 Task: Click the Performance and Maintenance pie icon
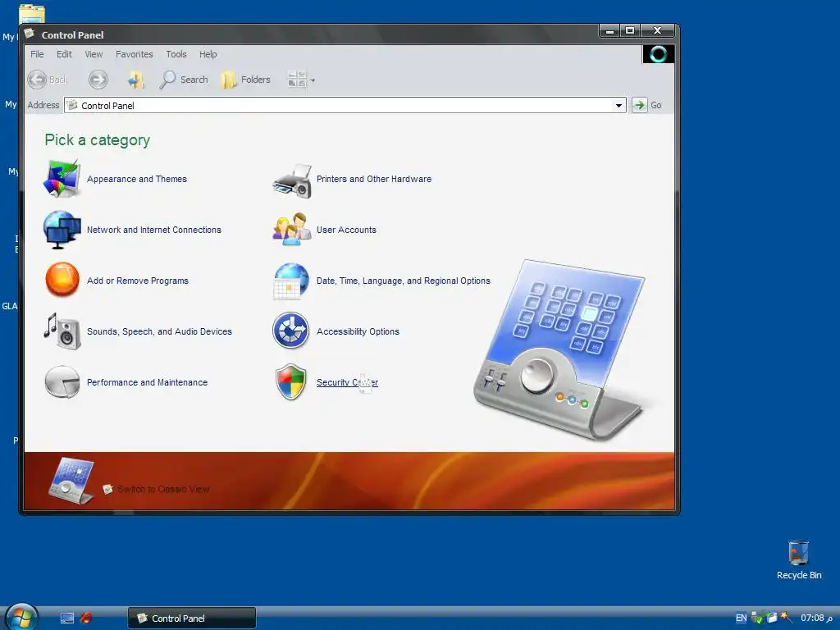click(x=62, y=382)
